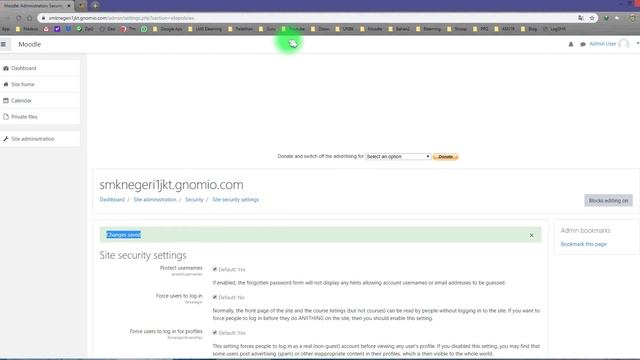Open the Zoom bookmark folder
The width and height of the screenshot is (640, 360).
[320, 29]
